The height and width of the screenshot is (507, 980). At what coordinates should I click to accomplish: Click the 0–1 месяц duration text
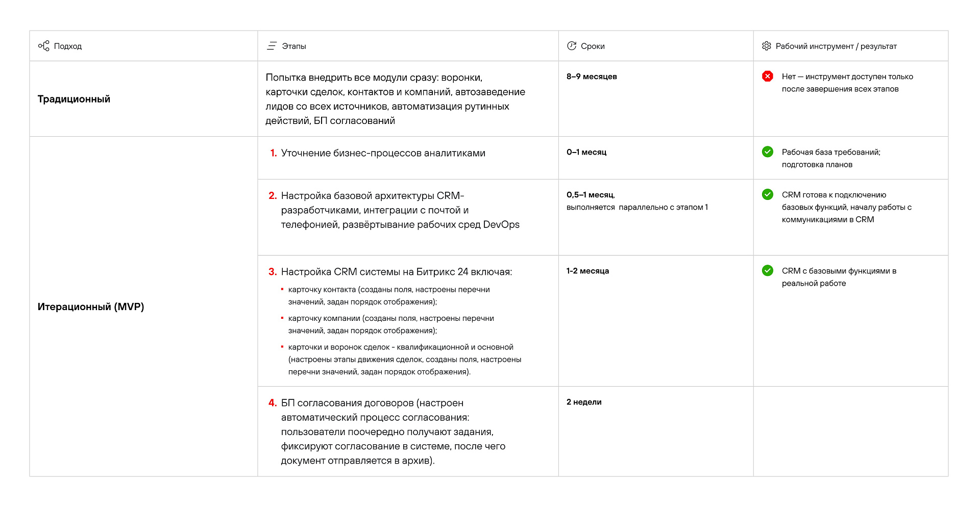[x=586, y=152]
